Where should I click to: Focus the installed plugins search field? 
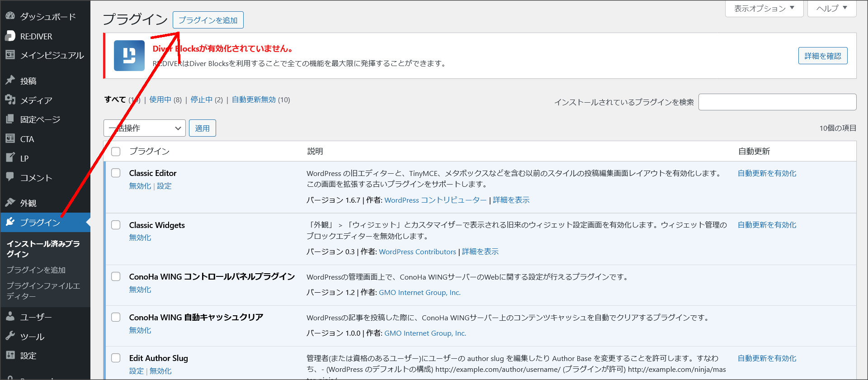pos(777,102)
